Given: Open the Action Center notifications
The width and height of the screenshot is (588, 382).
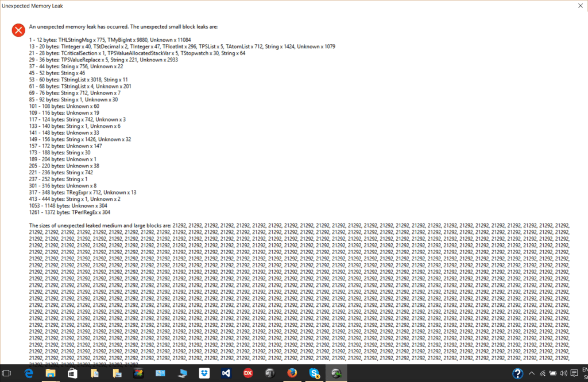Looking at the screenshot, I should tap(574, 373).
